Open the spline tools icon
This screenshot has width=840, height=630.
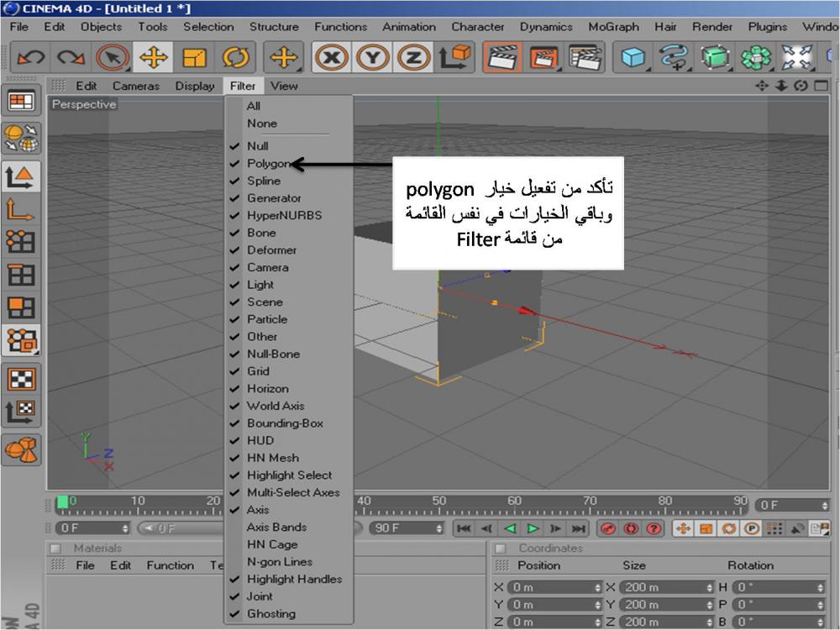(674, 57)
